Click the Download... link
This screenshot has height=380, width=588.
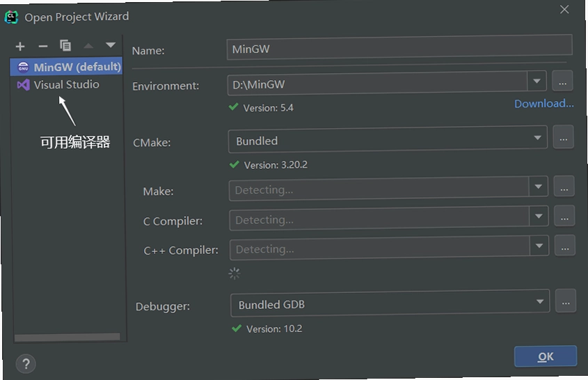[x=543, y=104]
